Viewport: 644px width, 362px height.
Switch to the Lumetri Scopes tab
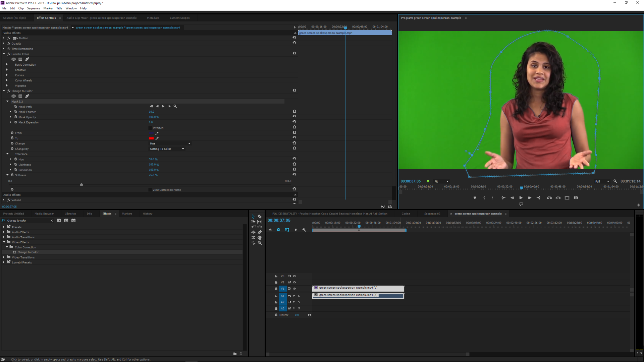click(179, 18)
